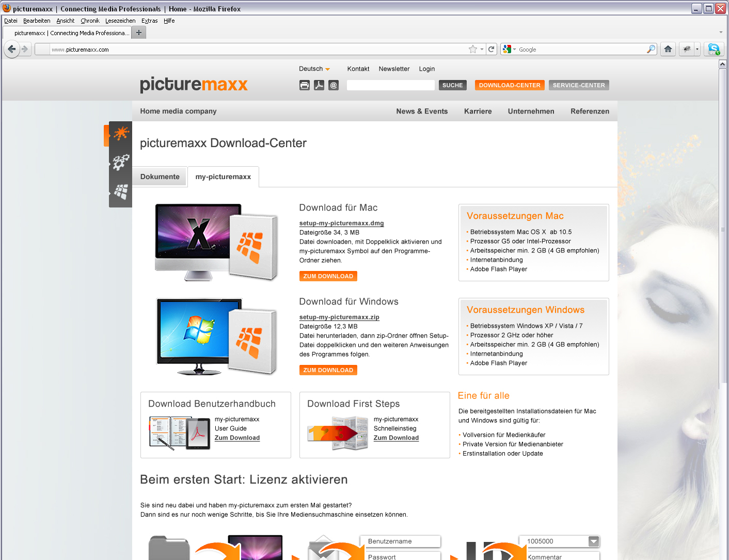The height and width of the screenshot is (560, 729).
Task: Bookmark page with the star icon
Action: click(x=472, y=49)
